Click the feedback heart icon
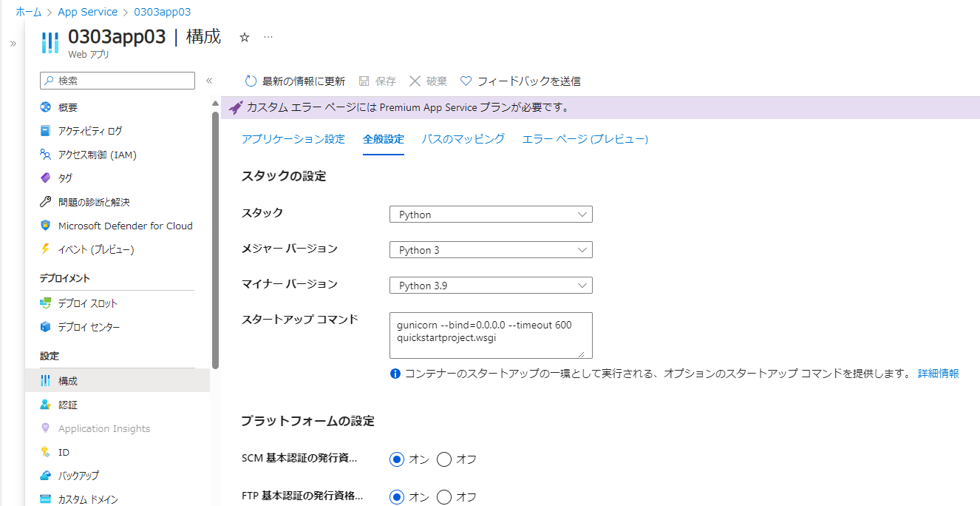Image resolution: width=980 pixels, height=506 pixels. pyautogui.click(x=466, y=81)
